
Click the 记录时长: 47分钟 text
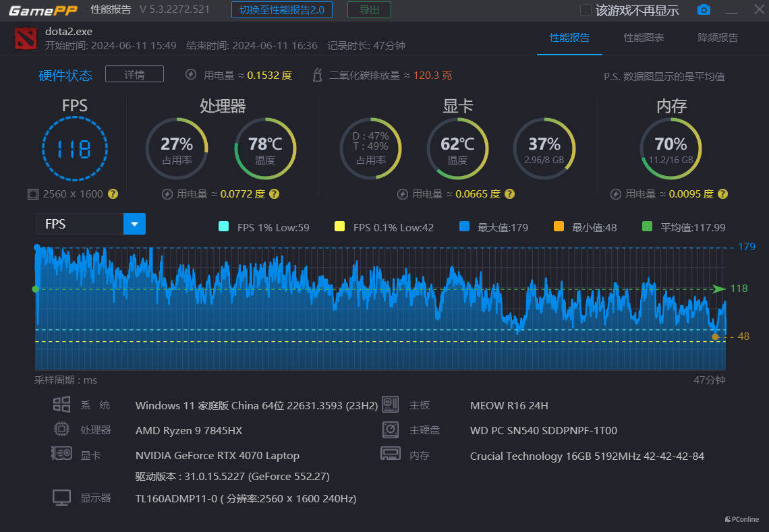coord(366,46)
